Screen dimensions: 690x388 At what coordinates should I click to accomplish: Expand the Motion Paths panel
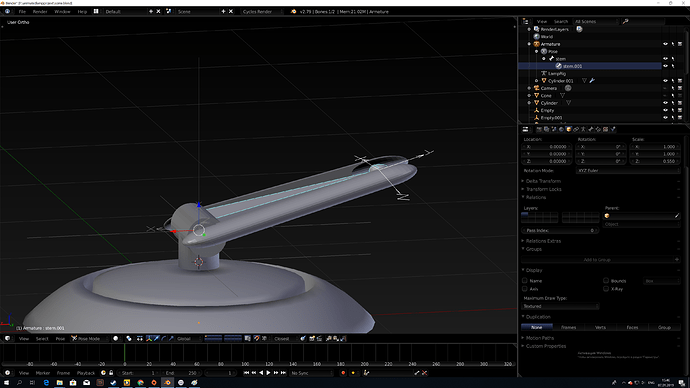click(x=540, y=338)
